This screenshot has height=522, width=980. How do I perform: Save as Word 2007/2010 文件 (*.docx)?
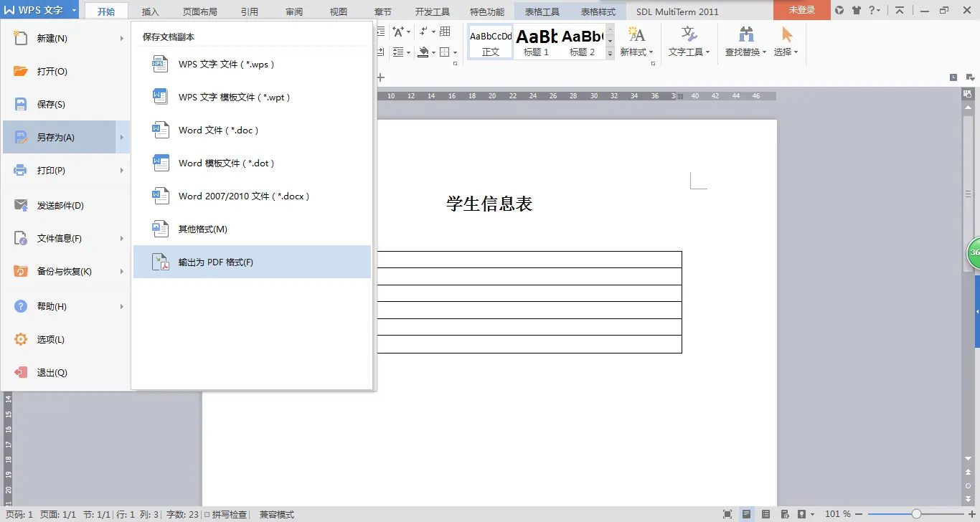(x=252, y=196)
